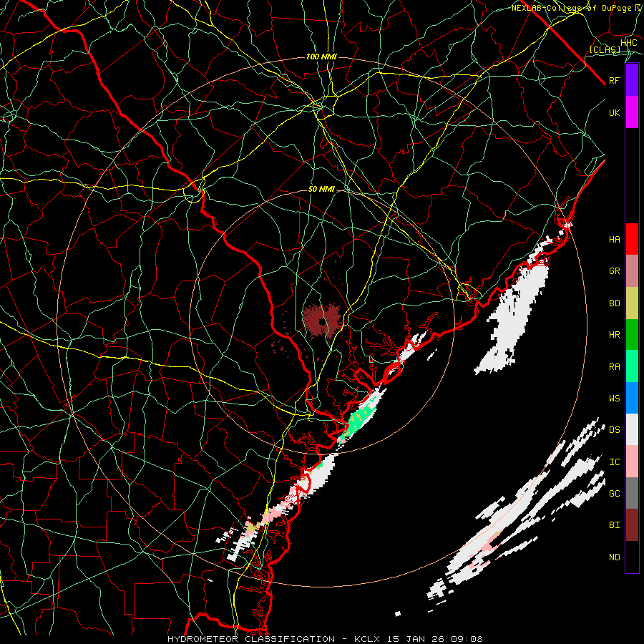Viewport: 644px width, 644px height.
Task: Click the HR legend label
Action: (615, 335)
